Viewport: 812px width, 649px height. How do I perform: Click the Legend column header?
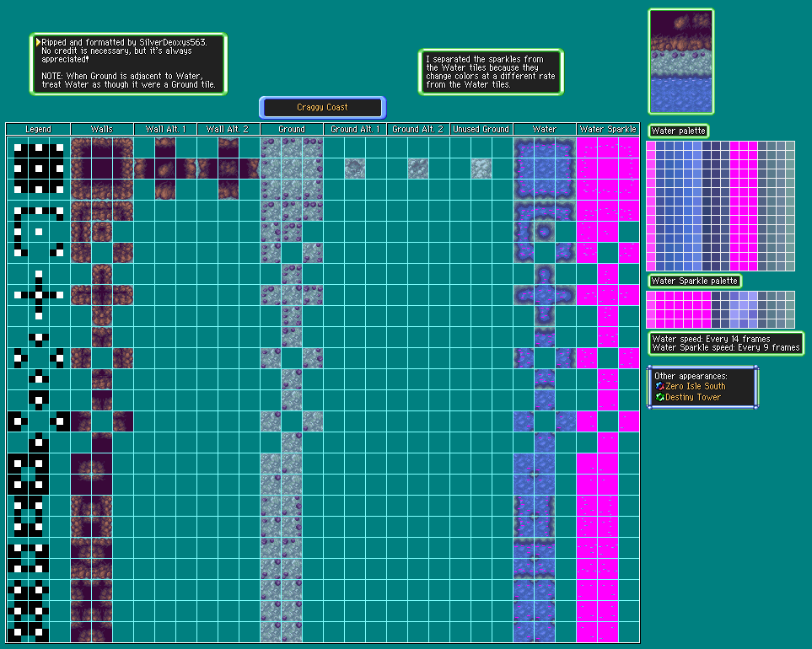pyautogui.click(x=38, y=129)
